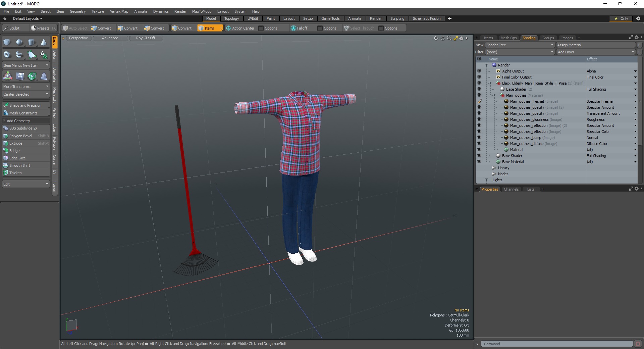Click into the Command input field

(557, 344)
